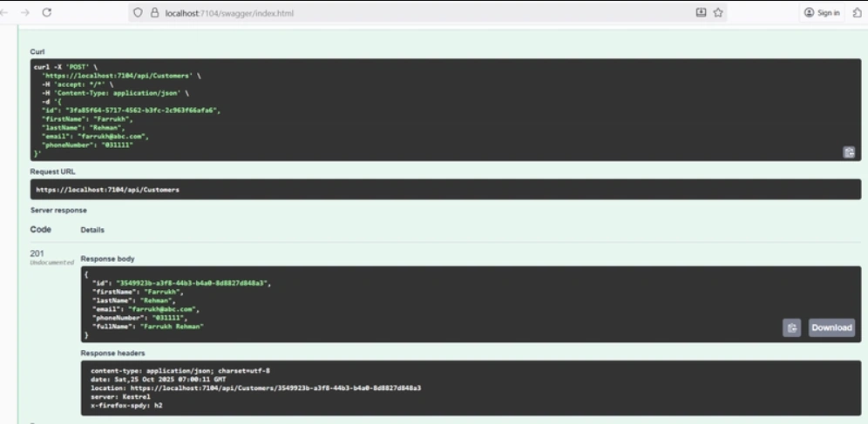
Task: Click the location header line
Action: (255, 388)
